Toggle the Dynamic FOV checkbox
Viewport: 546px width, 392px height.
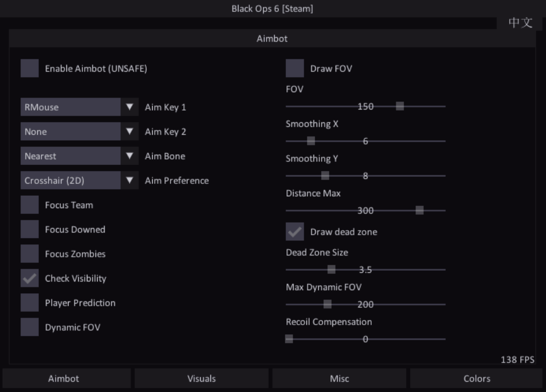(x=30, y=327)
